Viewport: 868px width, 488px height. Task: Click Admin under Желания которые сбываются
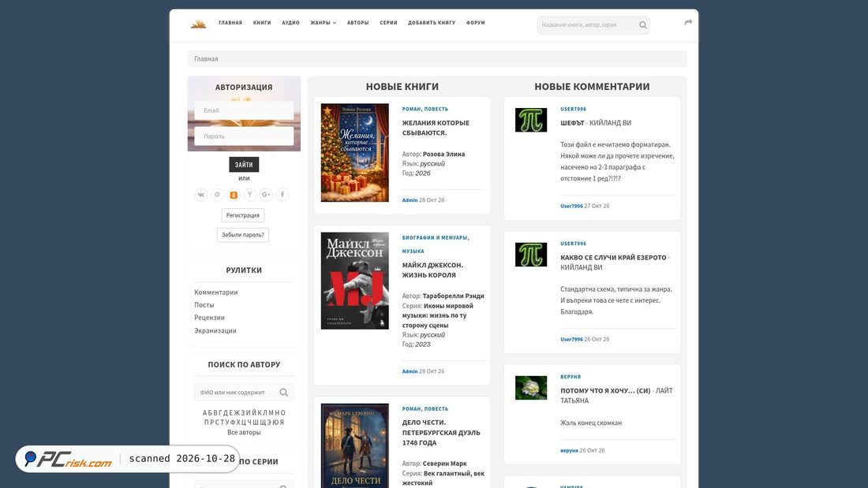[410, 200]
